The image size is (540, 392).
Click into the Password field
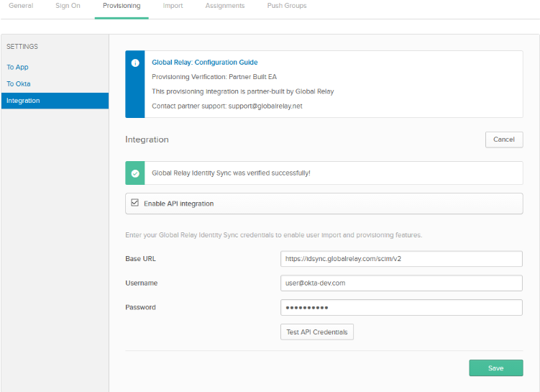point(401,307)
